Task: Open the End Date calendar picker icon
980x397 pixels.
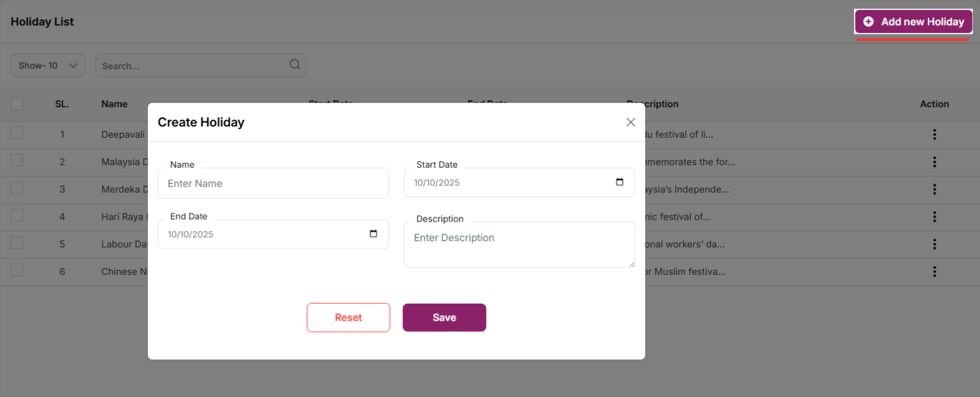Action: click(x=373, y=234)
